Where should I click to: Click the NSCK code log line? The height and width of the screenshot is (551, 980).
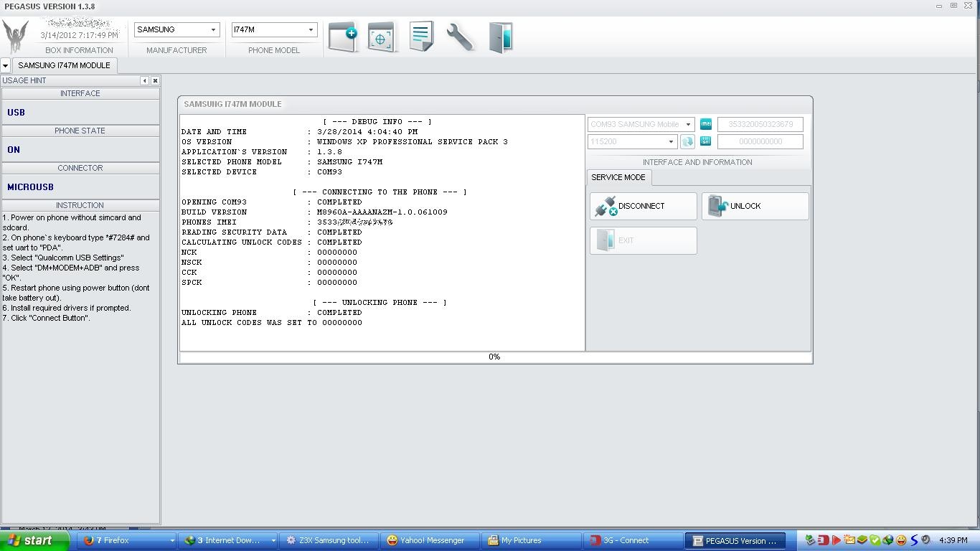(x=269, y=263)
